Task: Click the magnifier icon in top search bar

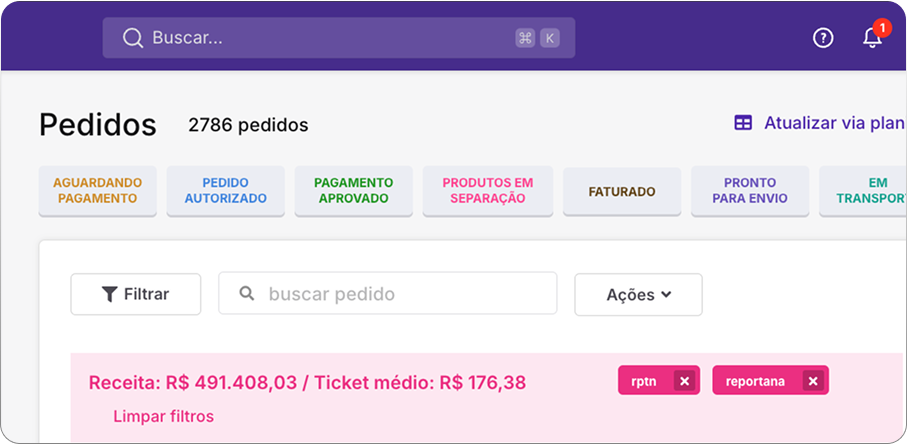Action: 132,38
